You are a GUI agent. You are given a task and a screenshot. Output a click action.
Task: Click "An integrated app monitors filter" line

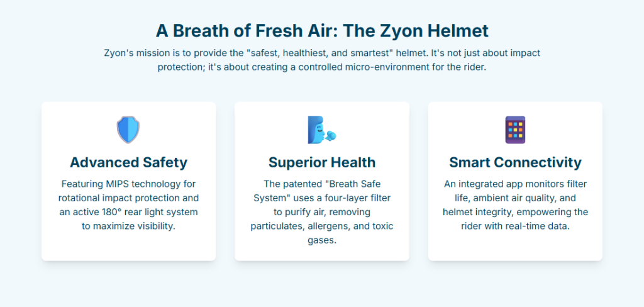tap(515, 184)
